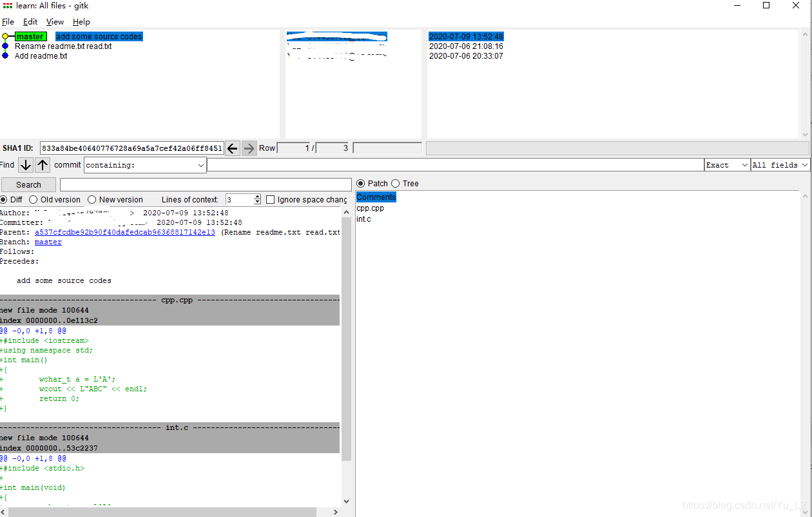Click the Search button
Viewport: 812px width, 517px height.
[28, 184]
